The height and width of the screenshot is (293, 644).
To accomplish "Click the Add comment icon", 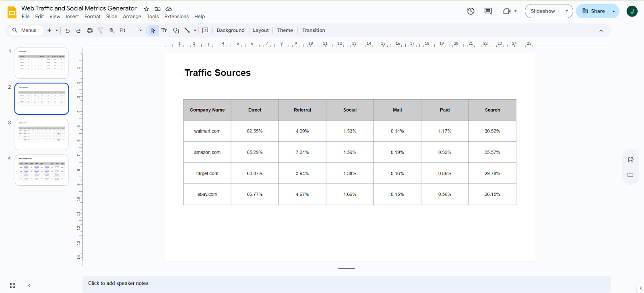I will [x=205, y=30].
